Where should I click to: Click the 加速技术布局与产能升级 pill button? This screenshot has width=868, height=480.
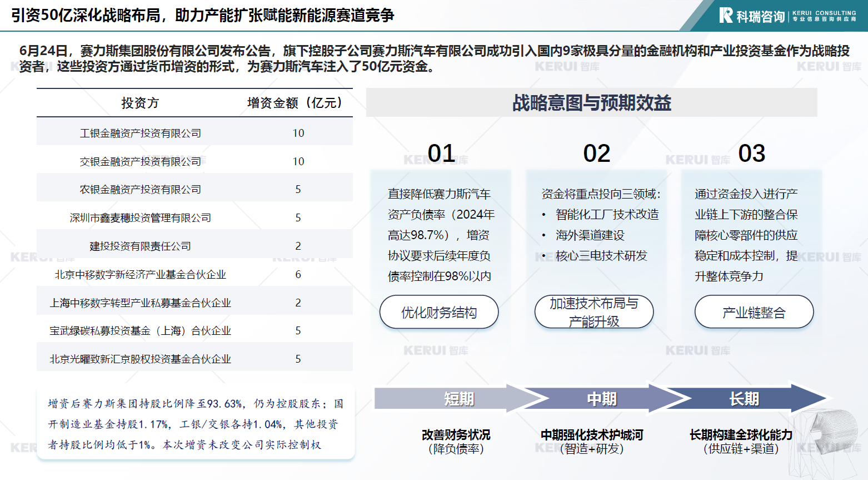594,312
